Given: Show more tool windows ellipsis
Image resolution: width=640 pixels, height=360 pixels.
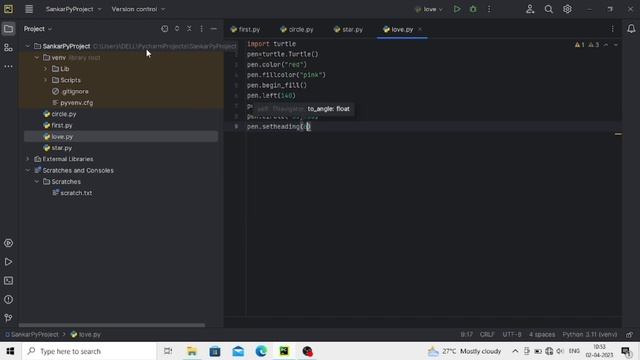Looking at the screenshot, I should pos(8,66).
